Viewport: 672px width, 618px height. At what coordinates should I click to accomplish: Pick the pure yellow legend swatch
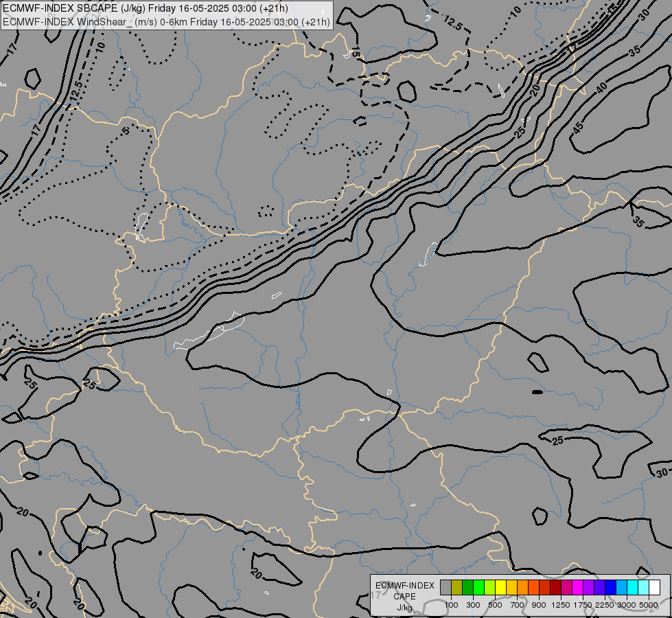click(500, 588)
